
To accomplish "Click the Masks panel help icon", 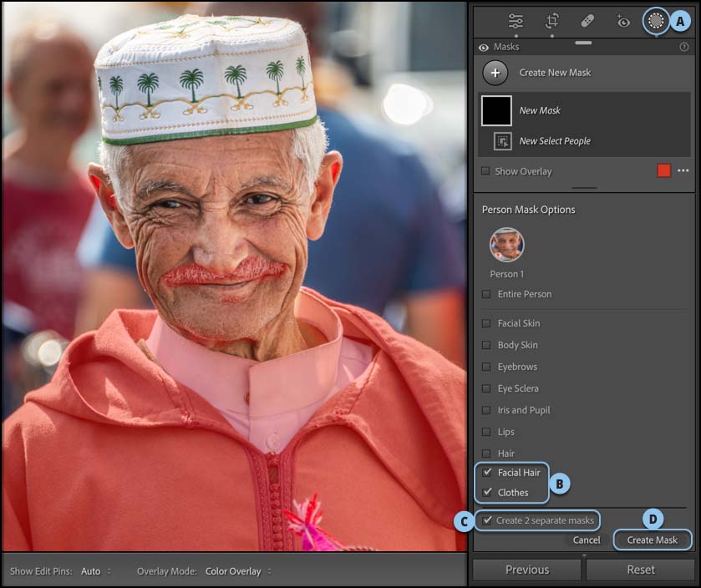I will (684, 48).
